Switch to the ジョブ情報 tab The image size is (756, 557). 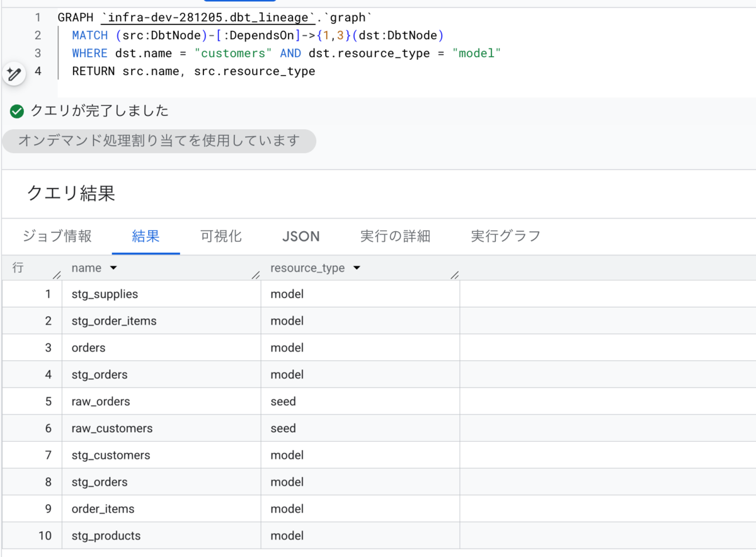click(x=57, y=236)
